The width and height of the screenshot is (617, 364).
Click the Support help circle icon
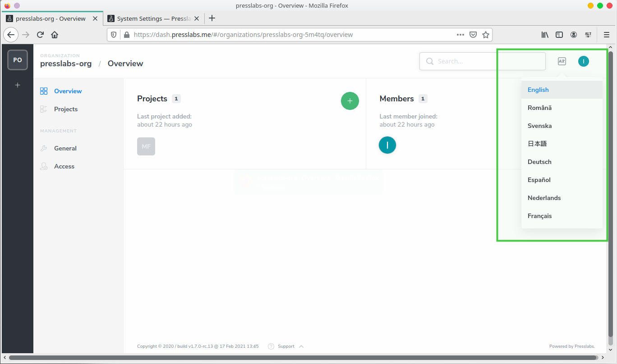pyautogui.click(x=271, y=346)
